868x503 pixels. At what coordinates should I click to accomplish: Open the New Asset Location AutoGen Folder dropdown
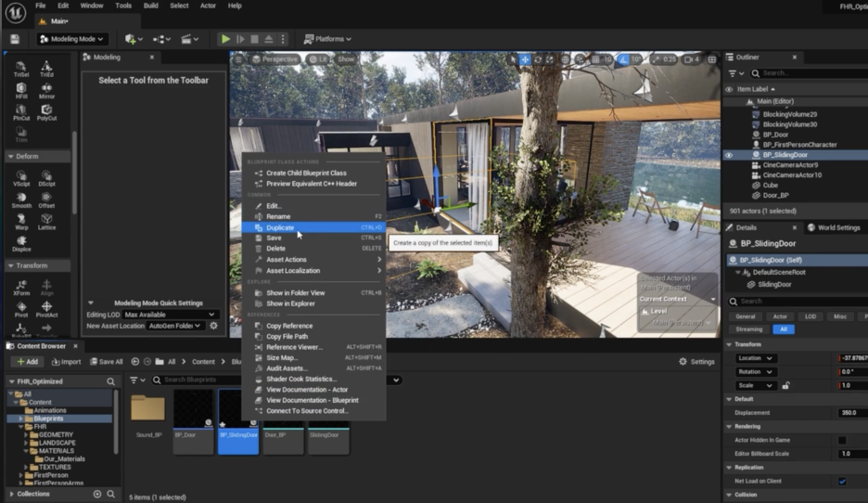pyautogui.click(x=174, y=326)
